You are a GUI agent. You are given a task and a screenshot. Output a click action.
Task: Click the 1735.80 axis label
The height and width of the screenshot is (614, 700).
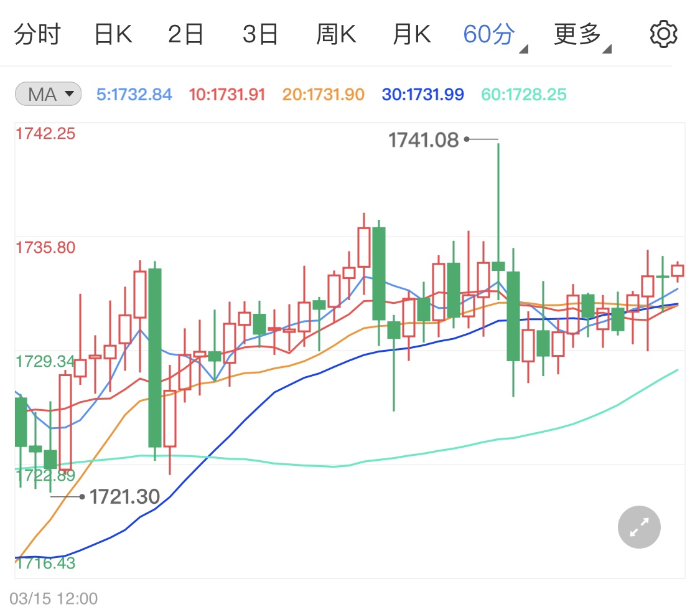point(45,247)
